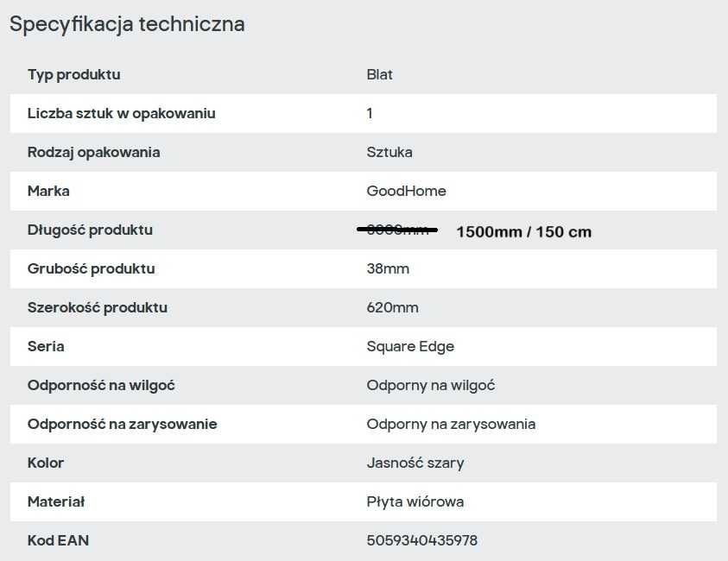
Task: Click the GoodHome brand value
Action: tap(407, 191)
